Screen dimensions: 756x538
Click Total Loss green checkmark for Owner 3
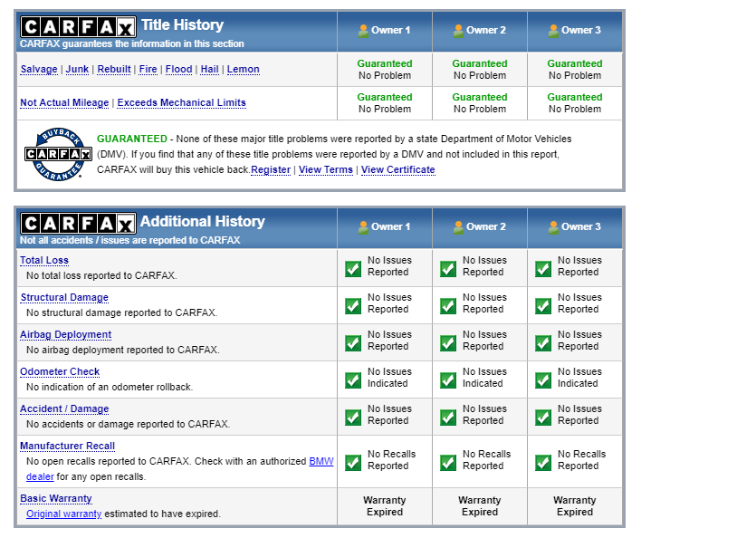[543, 269]
